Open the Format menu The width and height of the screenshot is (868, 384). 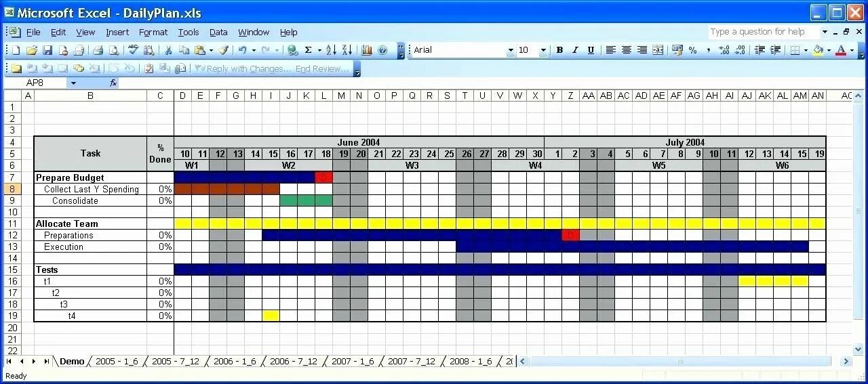point(153,32)
